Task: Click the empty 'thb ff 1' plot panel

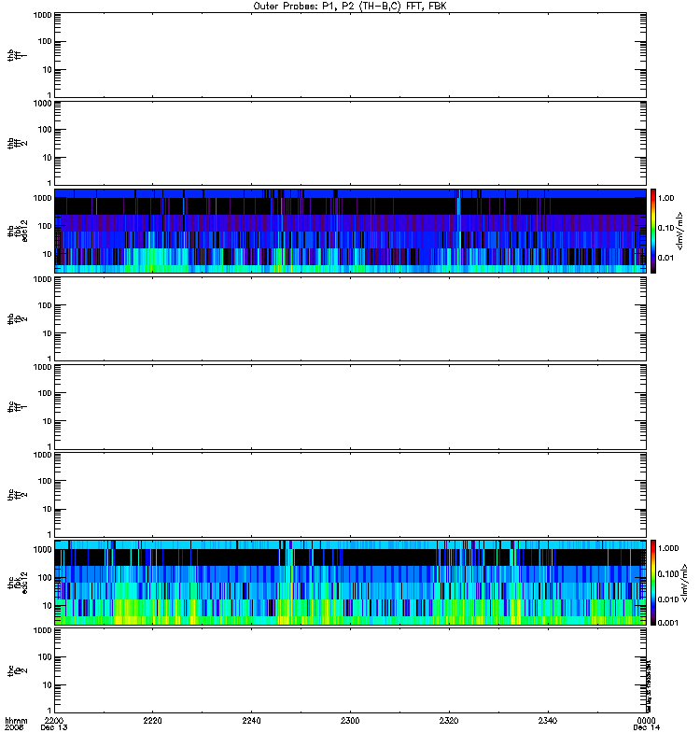Action: [x=350, y=55]
